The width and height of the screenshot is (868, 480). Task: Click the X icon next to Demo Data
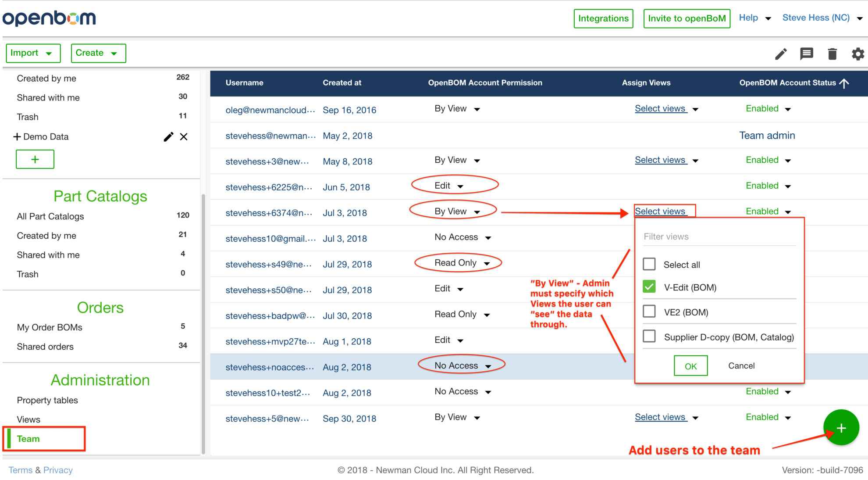pos(184,136)
